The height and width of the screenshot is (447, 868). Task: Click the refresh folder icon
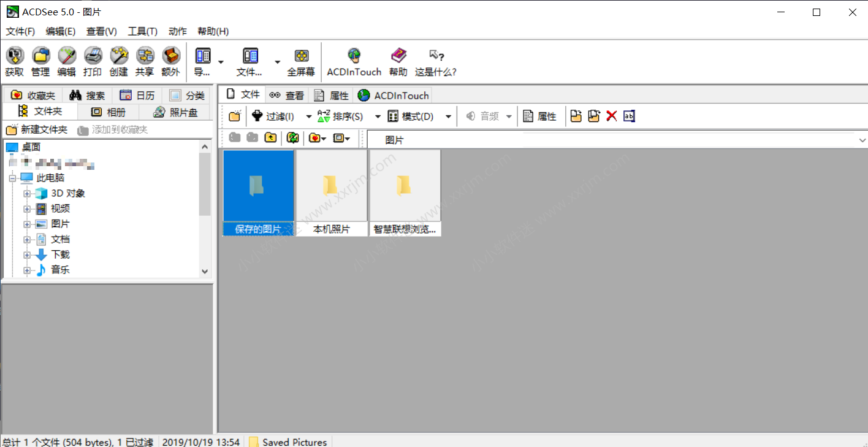pyautogui.click(x=293, y=138)
